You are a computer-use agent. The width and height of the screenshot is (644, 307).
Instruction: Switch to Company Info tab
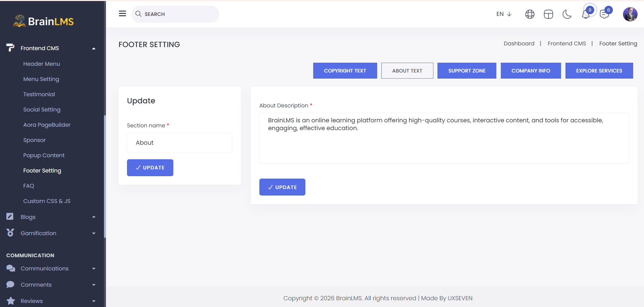pyautogui.click(x=531, y=70)
